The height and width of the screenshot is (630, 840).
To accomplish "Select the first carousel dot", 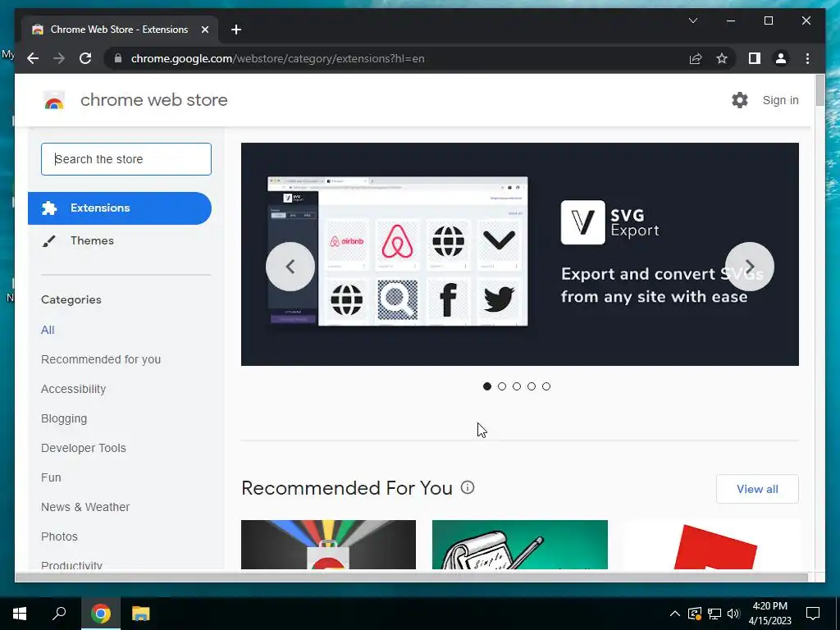I will [487, 386].
